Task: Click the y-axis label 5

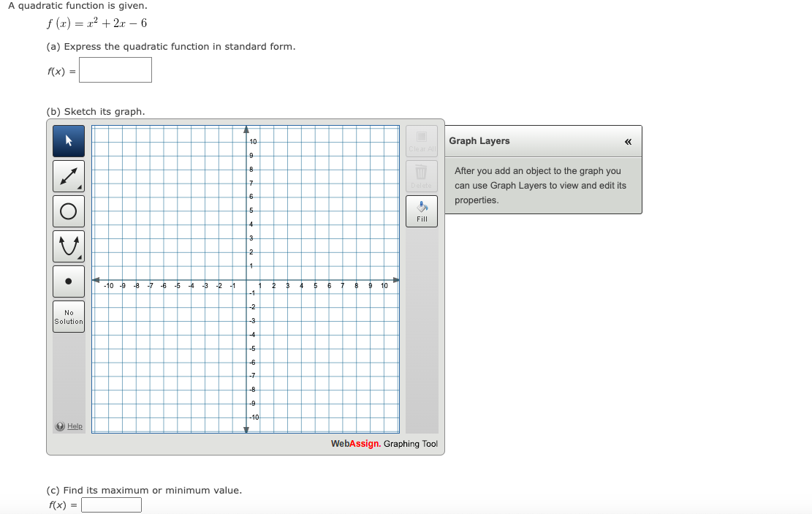Action: [x=251, y=211]
